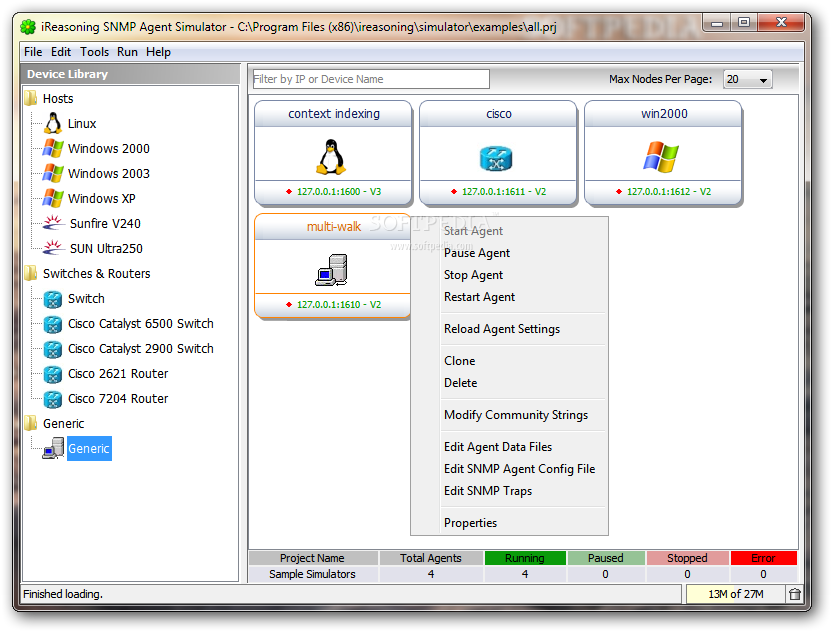Click address 127.0.0.1:1610 - V2

339,305
